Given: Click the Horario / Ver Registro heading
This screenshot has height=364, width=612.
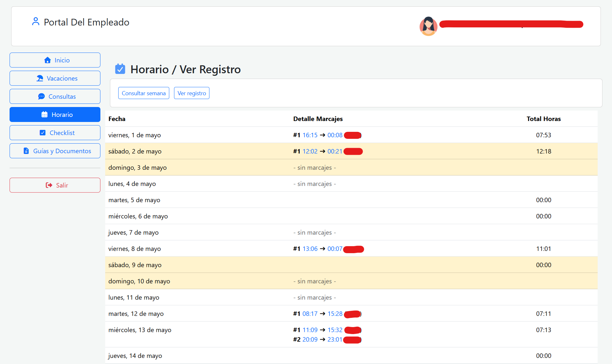Looking at the screenshot, I should tap(186, 69).
